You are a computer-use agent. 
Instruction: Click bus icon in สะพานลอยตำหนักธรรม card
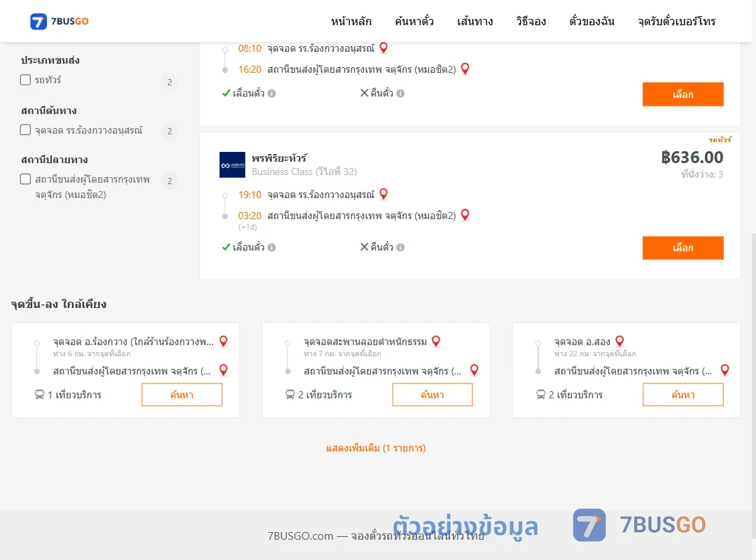pos(290,395)
